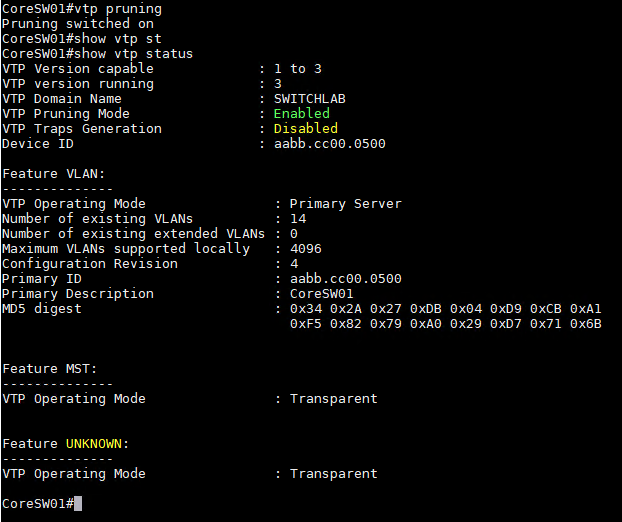Viewport: 622px width, 522px height.
Task: Click the VTP version capable '1 to 3' value
Action: tap(298, 69)
